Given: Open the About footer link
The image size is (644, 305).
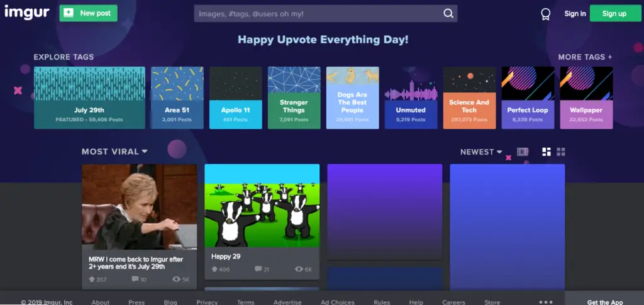Looking at the screenshot, I should click(100, 302).
